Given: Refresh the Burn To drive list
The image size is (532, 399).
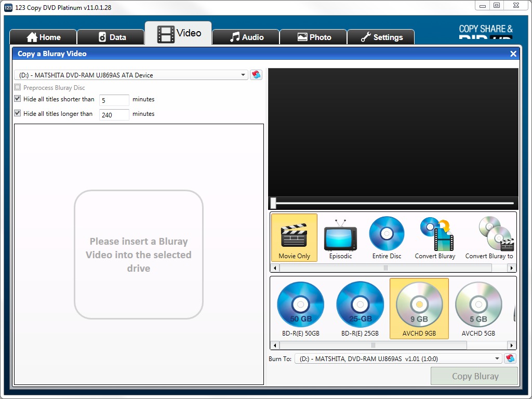Looking at the screenshot, I should (510, 358).
